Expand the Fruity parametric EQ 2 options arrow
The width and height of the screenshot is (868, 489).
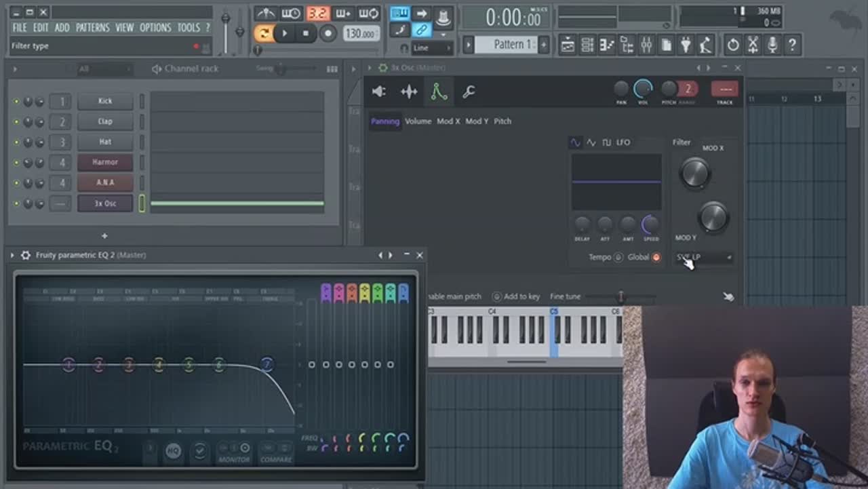(12, 255)
